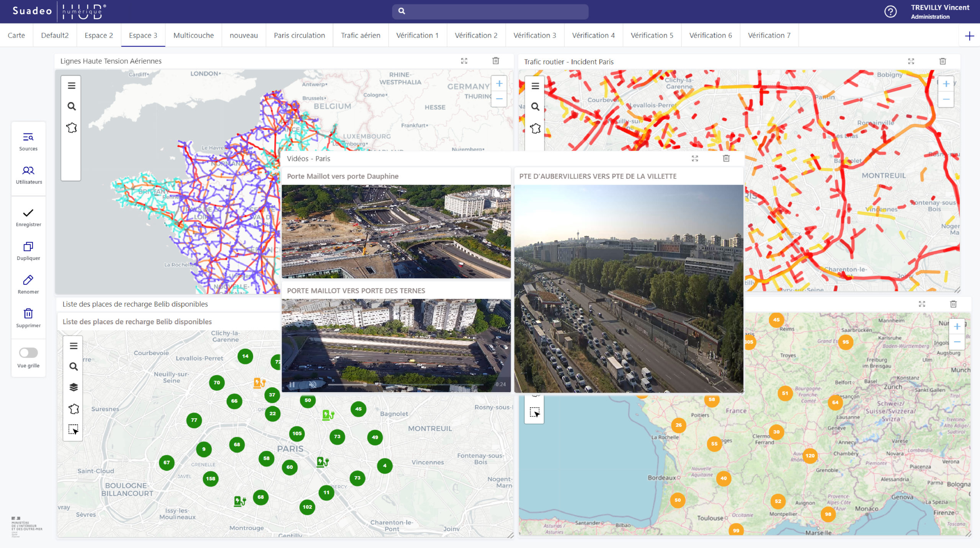Select polygon tool on Trafic routier map

535,128
